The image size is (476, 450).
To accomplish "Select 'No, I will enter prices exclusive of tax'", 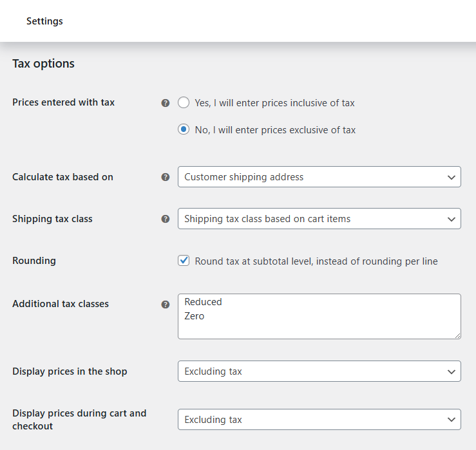I will [x=184, y=129].
